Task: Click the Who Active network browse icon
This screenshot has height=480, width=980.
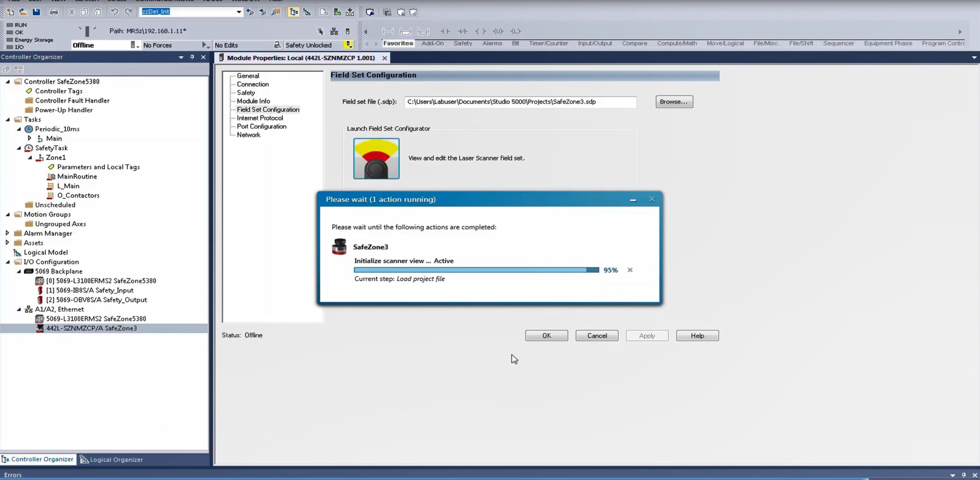Action: coord(334,31)
